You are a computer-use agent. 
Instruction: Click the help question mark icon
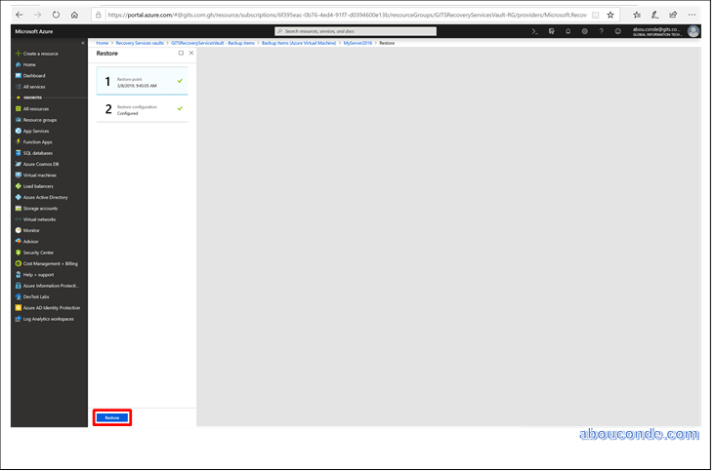[600, 31]
